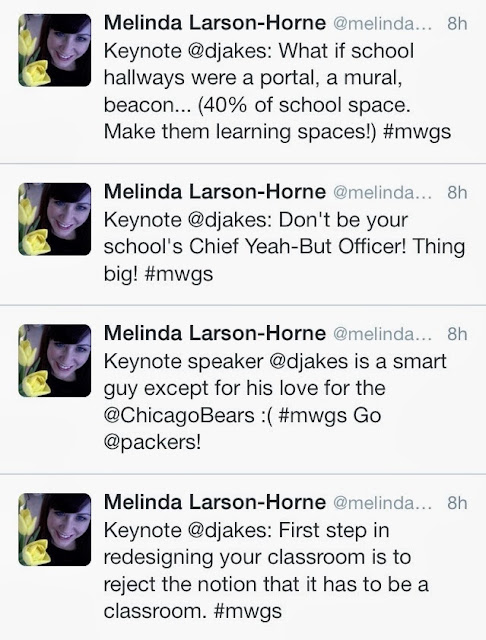Open #mwgs hashtag after classroom.
The width and height of the screenshot is (486, 640).
click(248, 612)
